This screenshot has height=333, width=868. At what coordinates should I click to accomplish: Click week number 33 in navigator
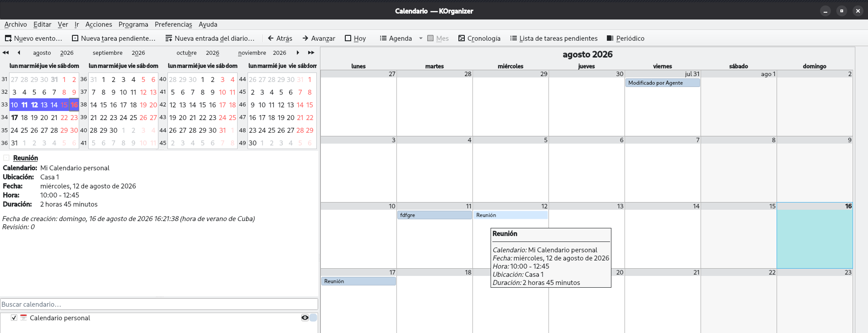click(x=5, y=105)
